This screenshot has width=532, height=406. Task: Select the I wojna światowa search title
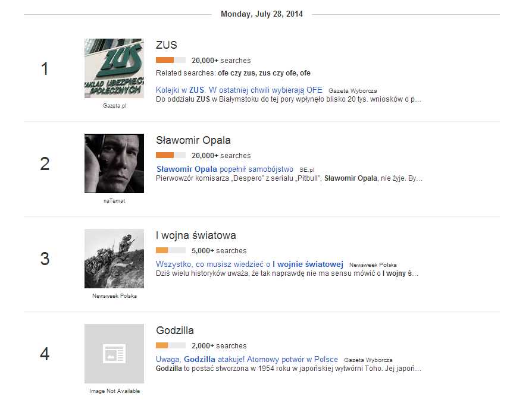point(196,235)
